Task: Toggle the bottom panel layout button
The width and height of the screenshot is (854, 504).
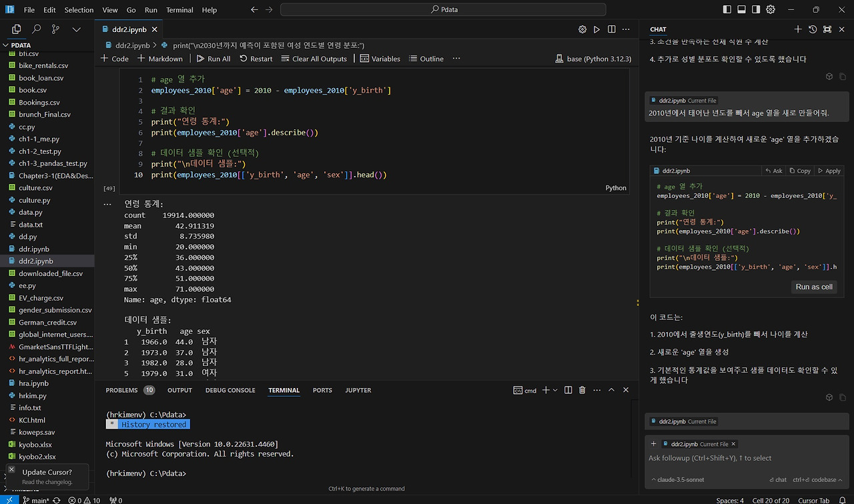Action: point(741,10)
